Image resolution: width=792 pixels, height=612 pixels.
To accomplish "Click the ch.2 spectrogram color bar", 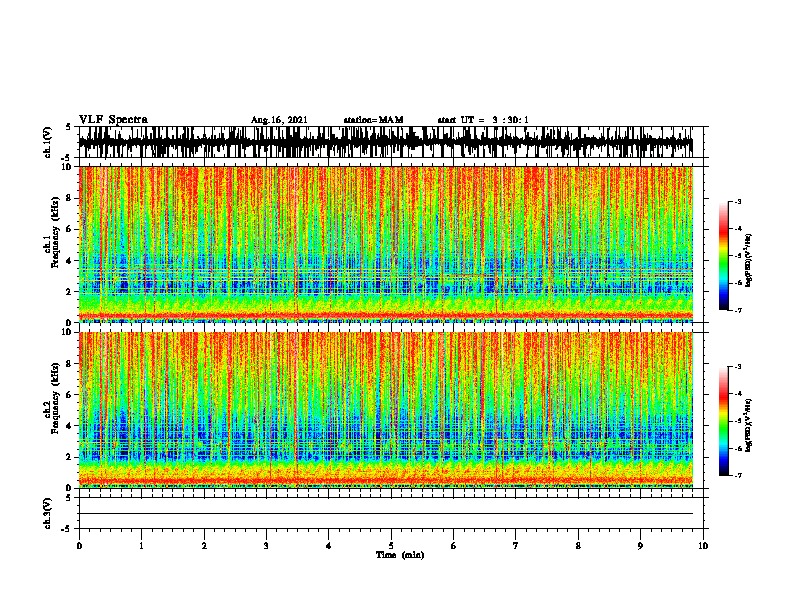I will [x=723, y=421].
